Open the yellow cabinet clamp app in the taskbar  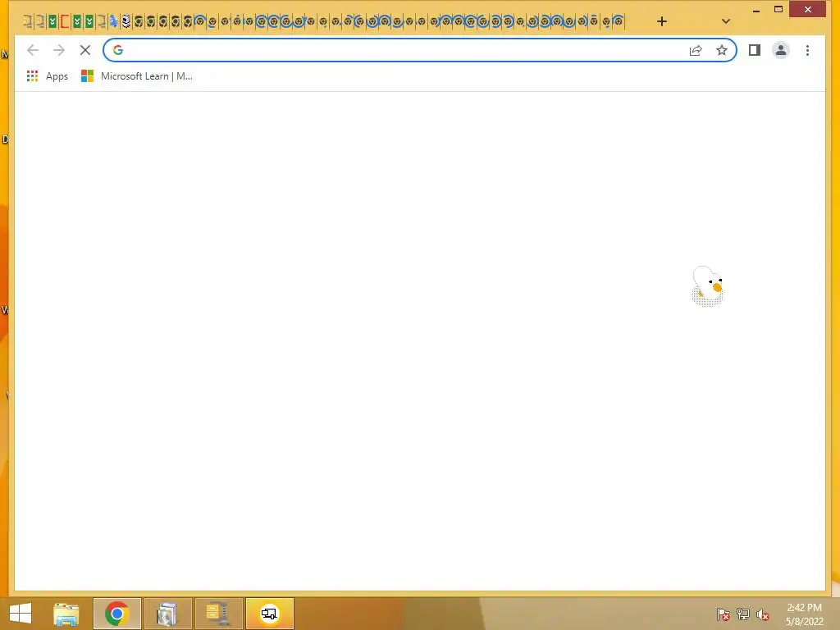click(x=218, y=614)
